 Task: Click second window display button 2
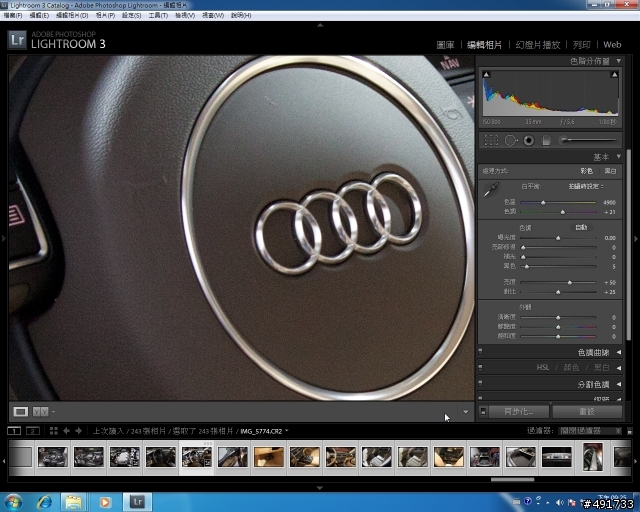(x=33, y=431)
